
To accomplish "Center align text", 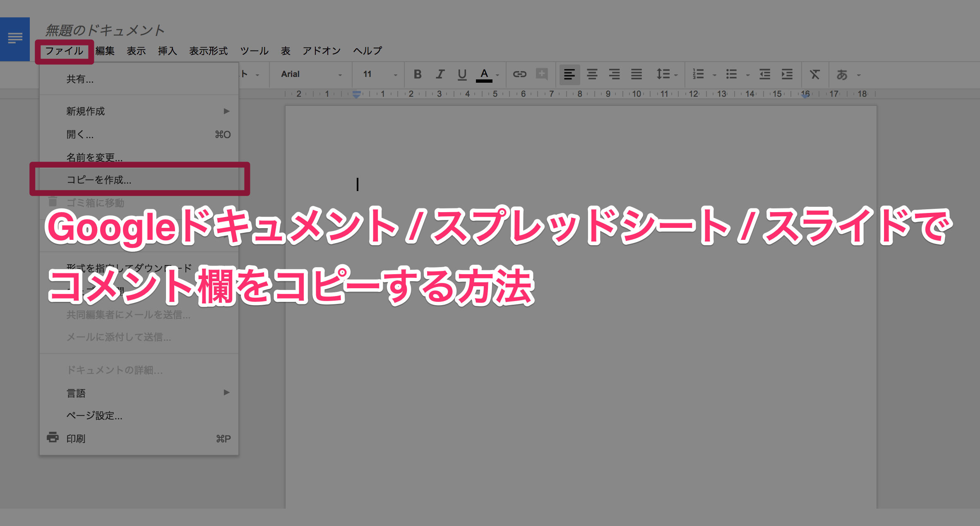I will pos(592,74).
